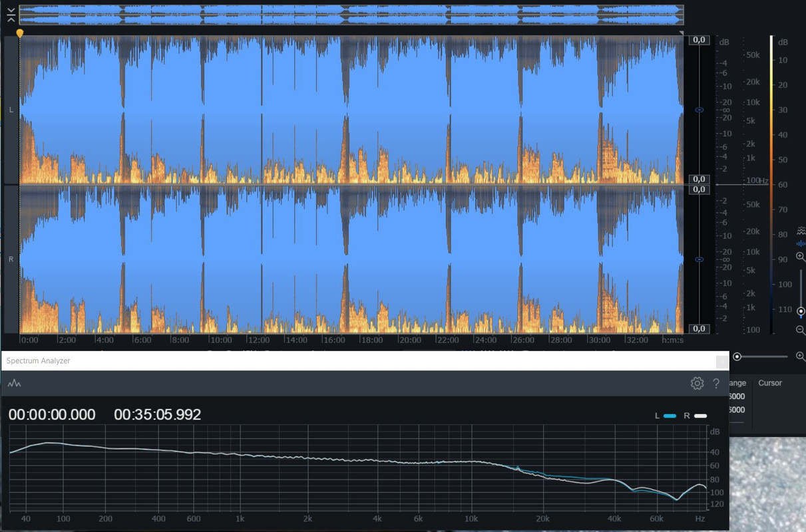This screenshot has width=806, height=532.
Task: Select the amplitude waveform zoom mode icon
Action: click(x=801, y=243)
